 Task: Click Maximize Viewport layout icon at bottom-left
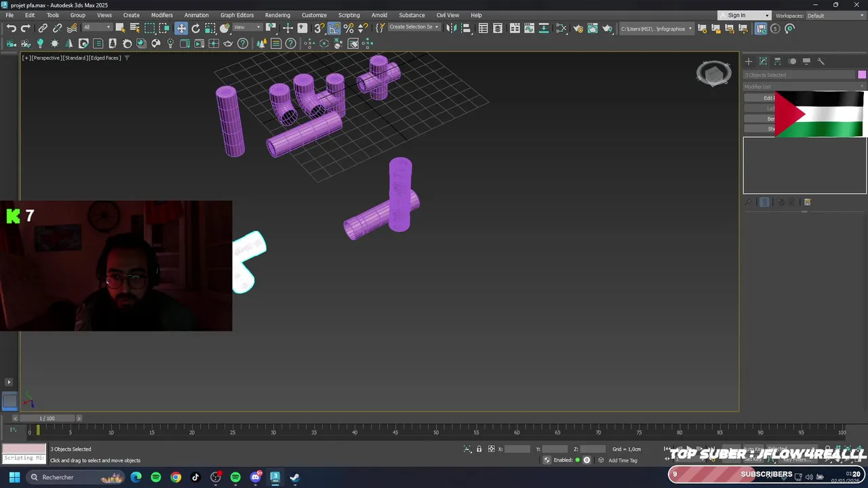[x=9, y=401]
